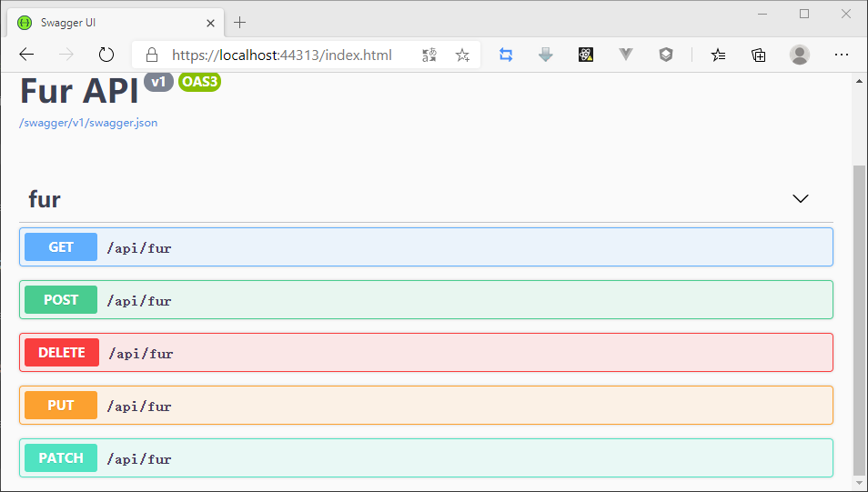Open the user profile avatar

pyautogui.click(x=800, y=55)
